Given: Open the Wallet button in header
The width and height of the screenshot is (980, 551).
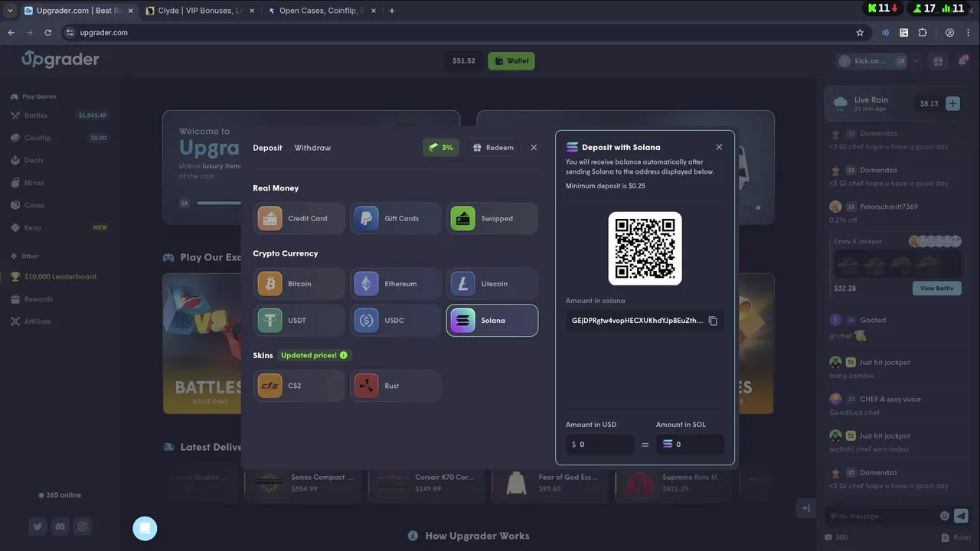Looking at the screenshot, I should 511,61.
